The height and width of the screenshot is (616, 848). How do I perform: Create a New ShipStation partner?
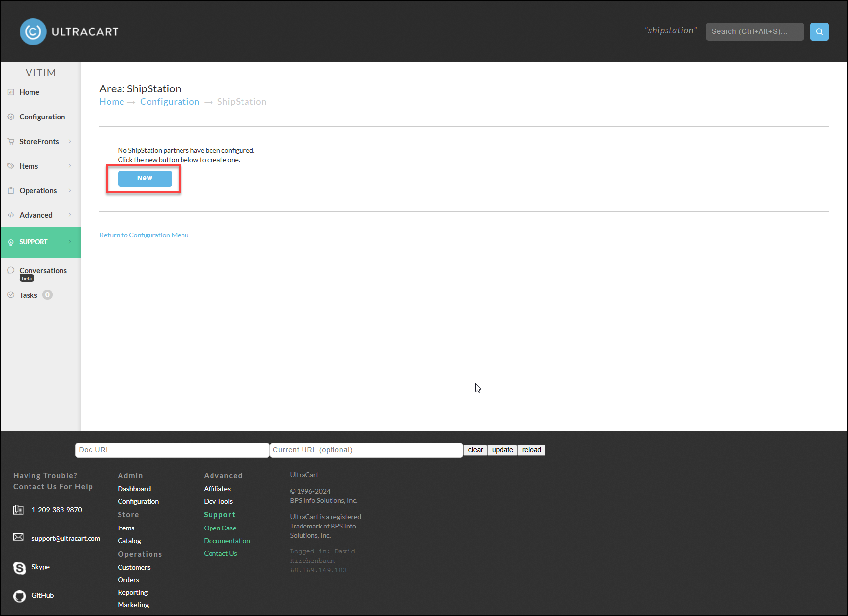(x=145, y=178)
